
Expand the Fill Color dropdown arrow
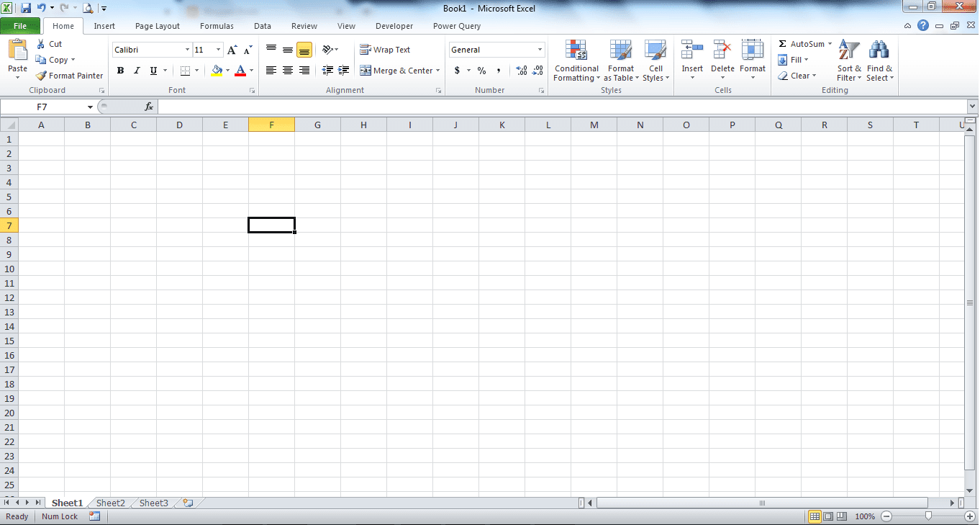[x=227, y=71]
